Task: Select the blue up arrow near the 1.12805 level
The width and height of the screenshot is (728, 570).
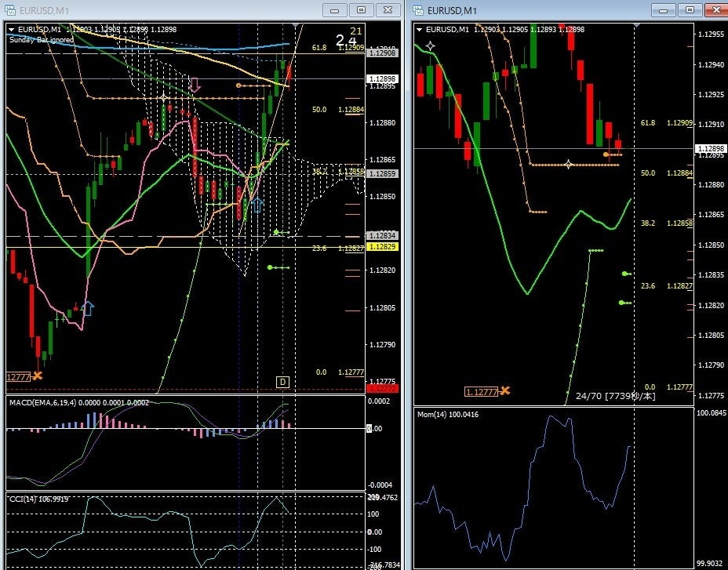Action: tap(87, 308)
